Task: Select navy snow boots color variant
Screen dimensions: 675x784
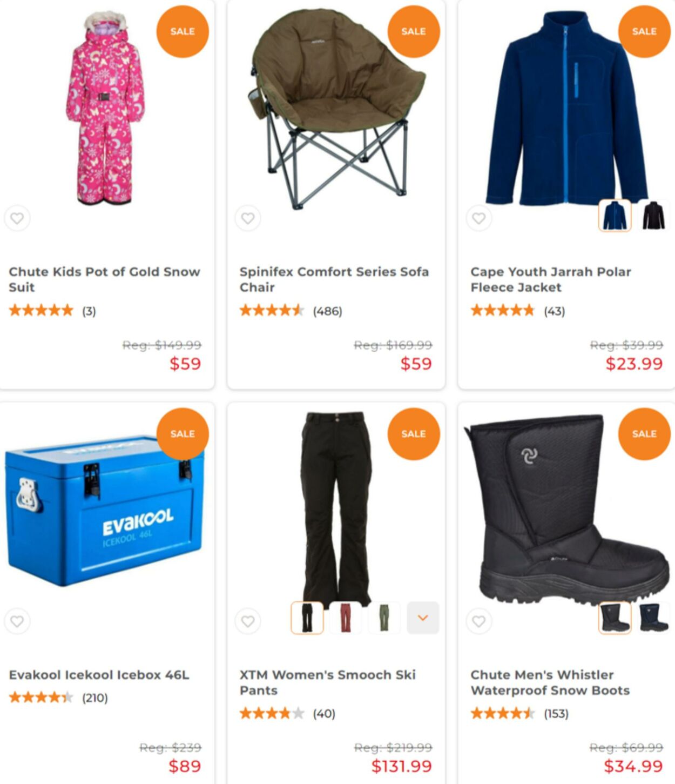Action: (653, 618)
